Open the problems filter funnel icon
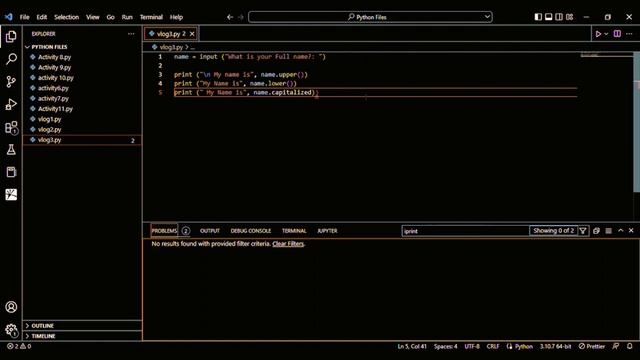Screen dimensions: 640x360 [583, 231]
